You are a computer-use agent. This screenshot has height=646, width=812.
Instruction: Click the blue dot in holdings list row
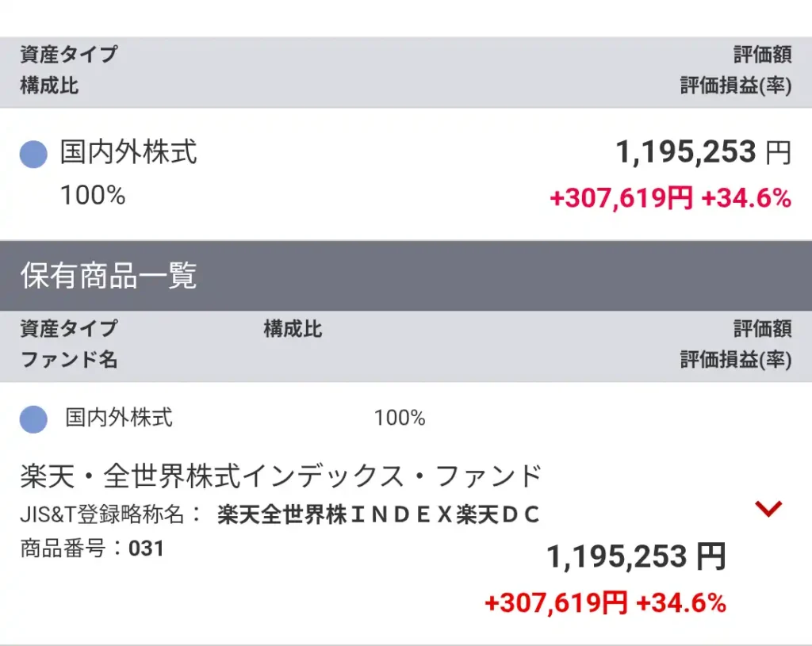(33, 419)
